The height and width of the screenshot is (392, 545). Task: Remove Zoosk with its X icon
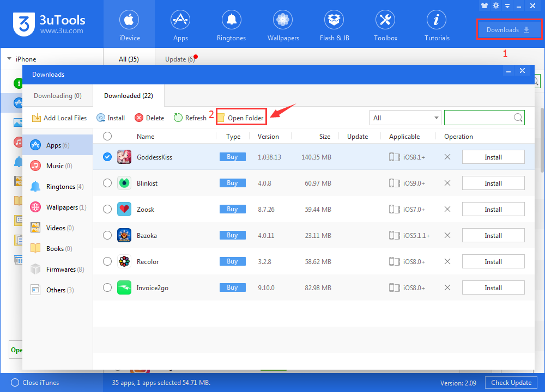coord(447,209)
